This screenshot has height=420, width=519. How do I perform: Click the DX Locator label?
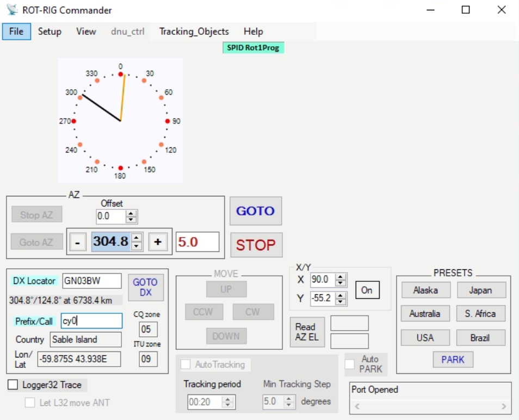34,281
